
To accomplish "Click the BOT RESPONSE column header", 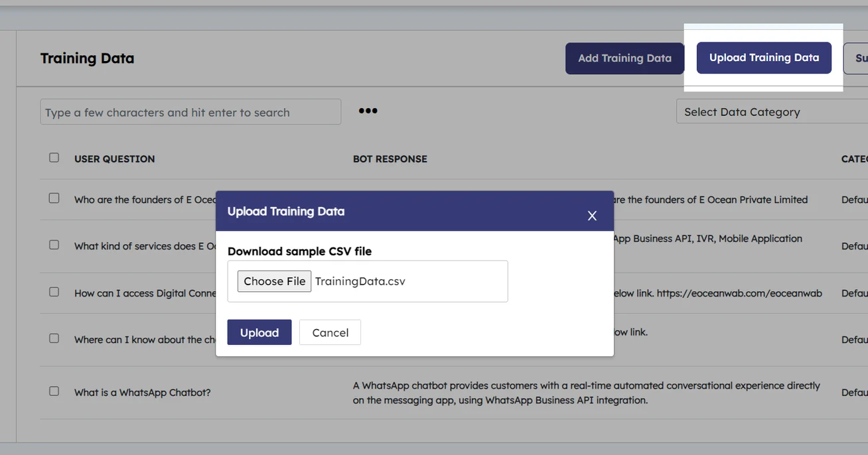I will coord(390,159).
